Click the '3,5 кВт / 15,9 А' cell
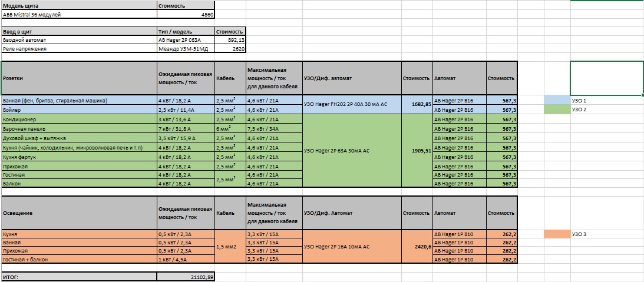Screen dimensions: 644x282 (x=186, y=138)
